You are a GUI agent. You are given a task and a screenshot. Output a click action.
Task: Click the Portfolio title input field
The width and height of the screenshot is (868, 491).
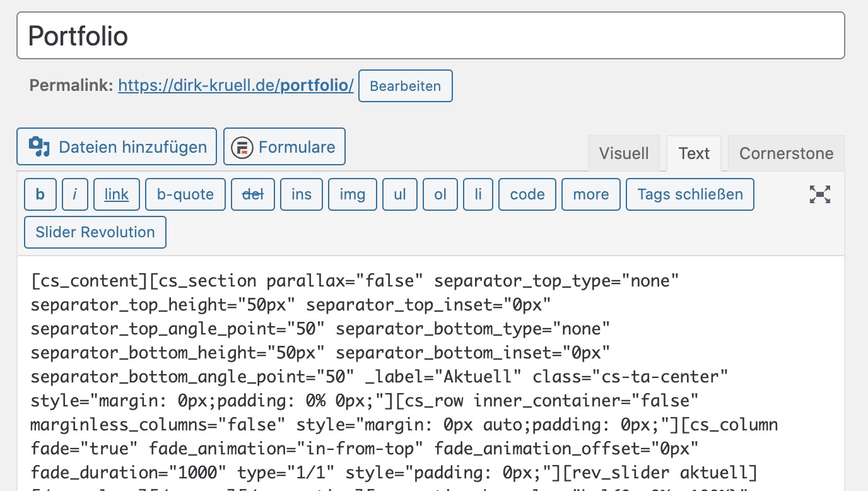click(430, 36)
